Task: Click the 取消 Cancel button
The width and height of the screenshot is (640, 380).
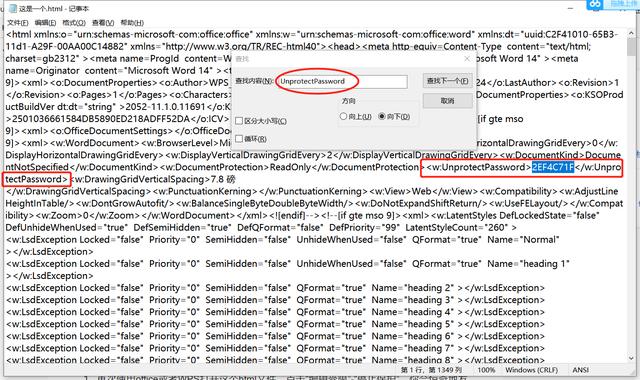Action: coord(448,101)
